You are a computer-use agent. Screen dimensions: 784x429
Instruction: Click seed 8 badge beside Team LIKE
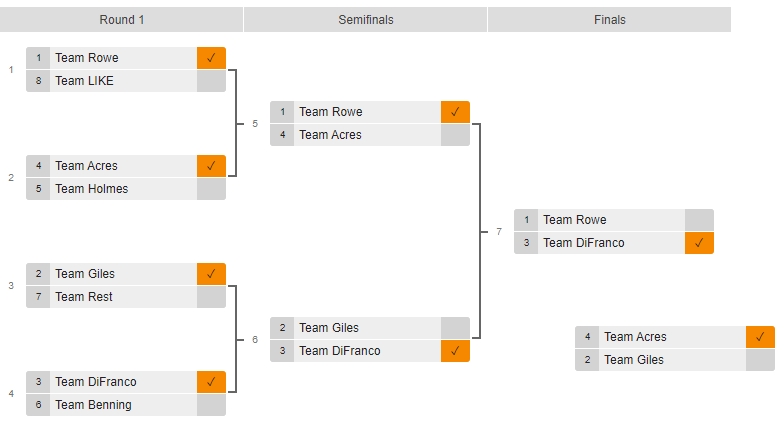coord(38,81)
